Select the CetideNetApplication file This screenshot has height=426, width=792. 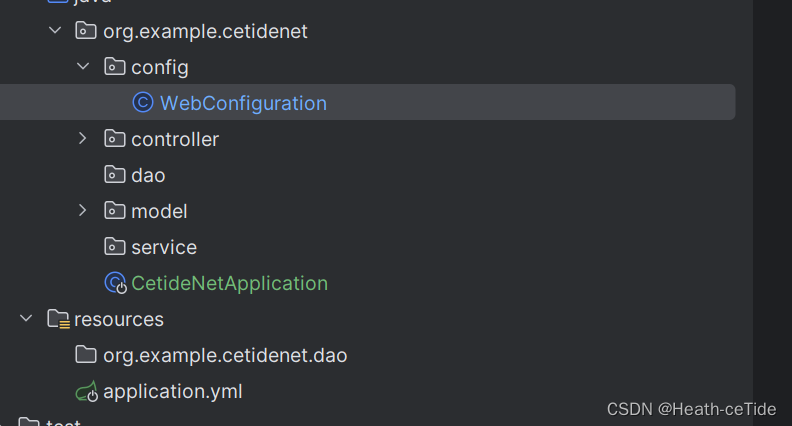[229, 283]
